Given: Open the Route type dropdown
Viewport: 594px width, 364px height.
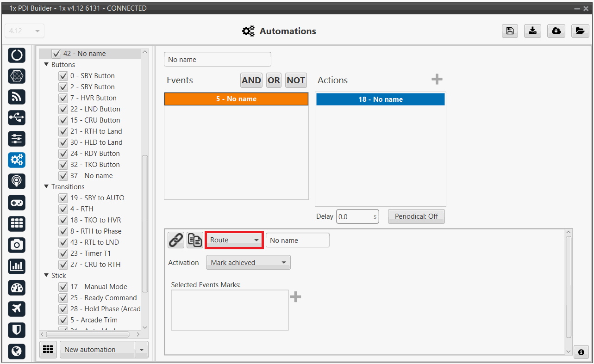Looking at the screenshot, I should point(234,240).
